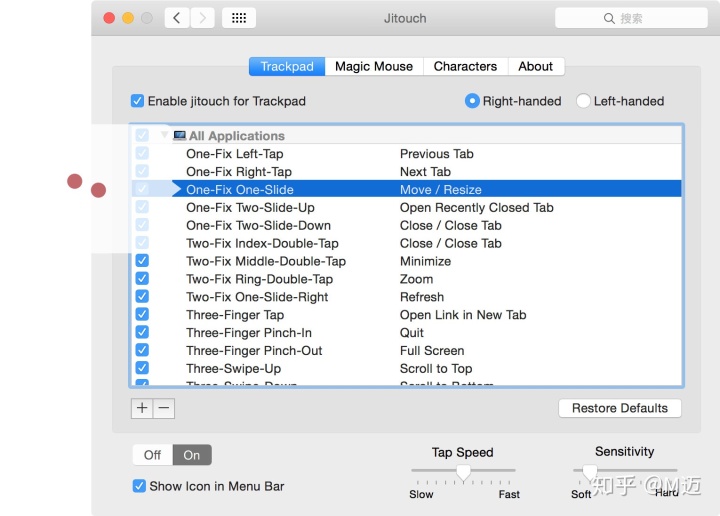Switch jitouch Off

(x=152, y=455)
